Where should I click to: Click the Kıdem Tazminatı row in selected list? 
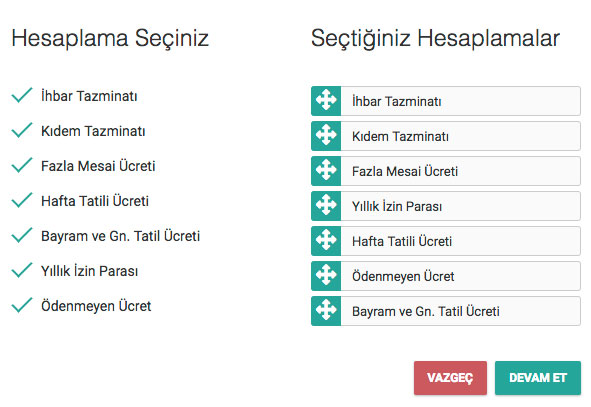(x=446, y=136)
